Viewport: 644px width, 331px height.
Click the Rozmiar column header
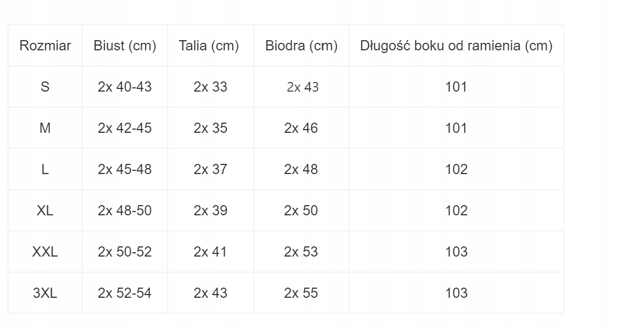click(45, 46)
